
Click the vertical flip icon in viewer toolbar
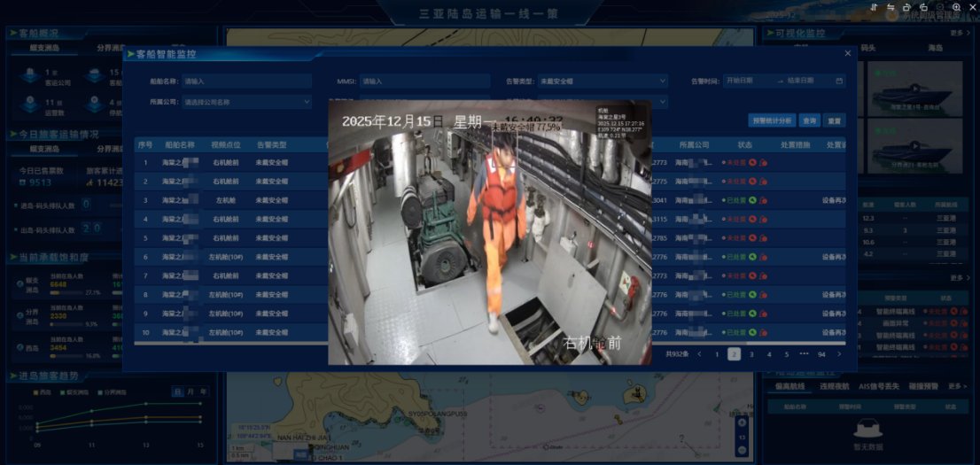(873, 7)
